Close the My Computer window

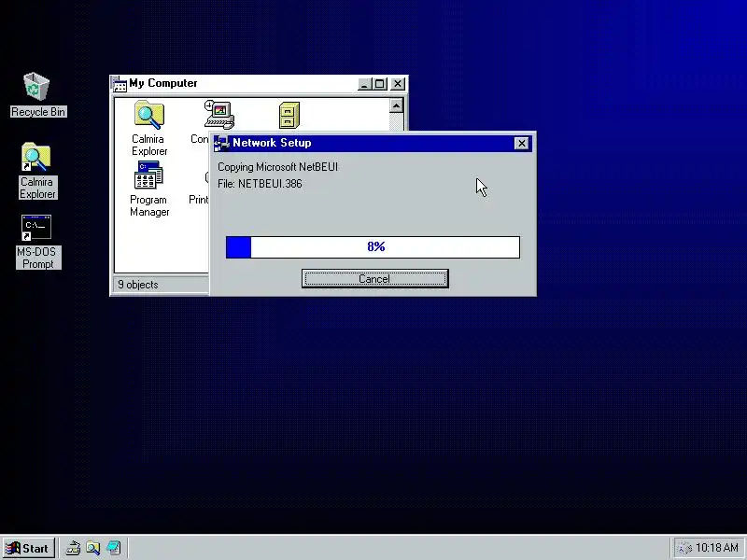[398, 84]
